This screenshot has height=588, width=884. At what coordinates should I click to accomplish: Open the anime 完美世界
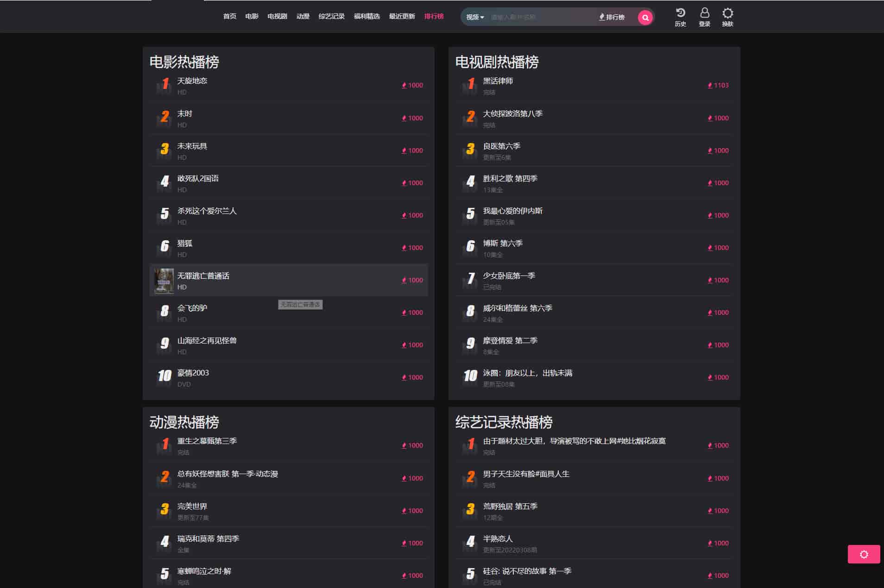click(x=192, y=506)
